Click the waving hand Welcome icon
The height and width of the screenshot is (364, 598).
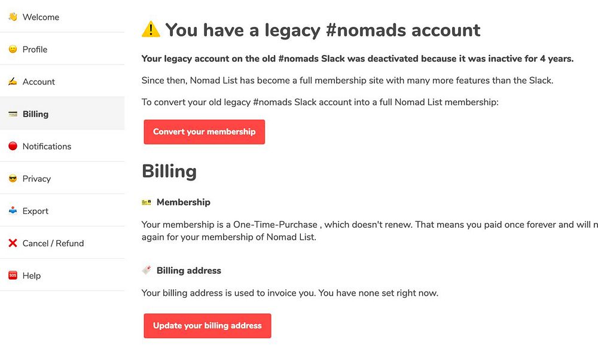(13, 17)
